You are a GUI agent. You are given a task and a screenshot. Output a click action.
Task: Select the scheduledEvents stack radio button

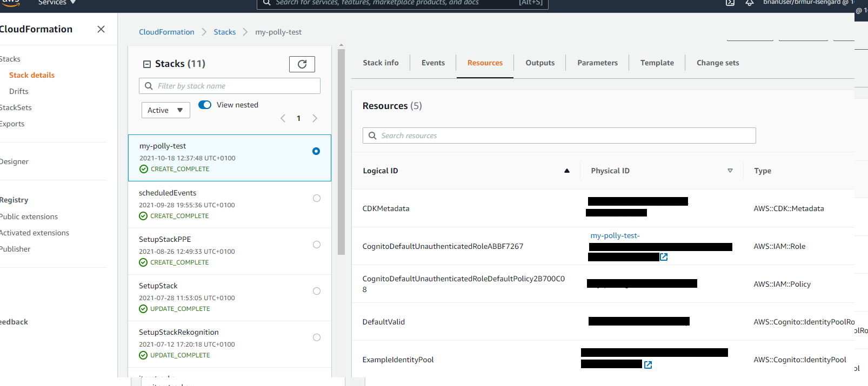point(317,198)
